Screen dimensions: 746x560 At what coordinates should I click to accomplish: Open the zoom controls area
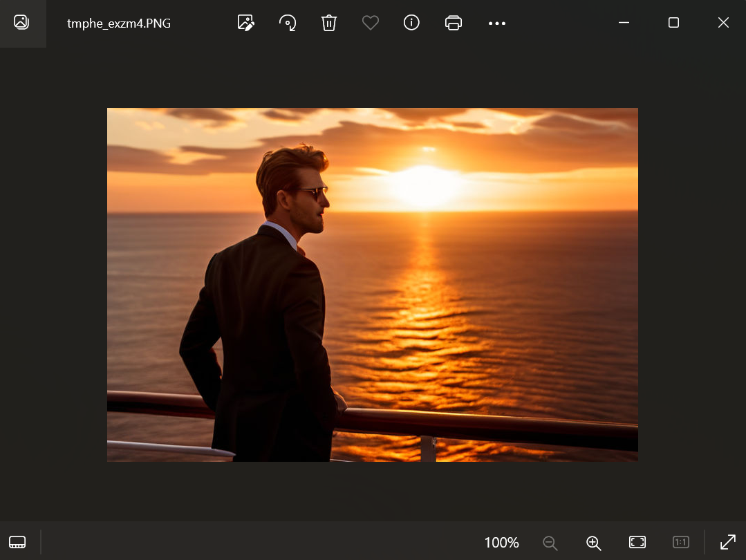pyautogui.click(x=593, y=542)
